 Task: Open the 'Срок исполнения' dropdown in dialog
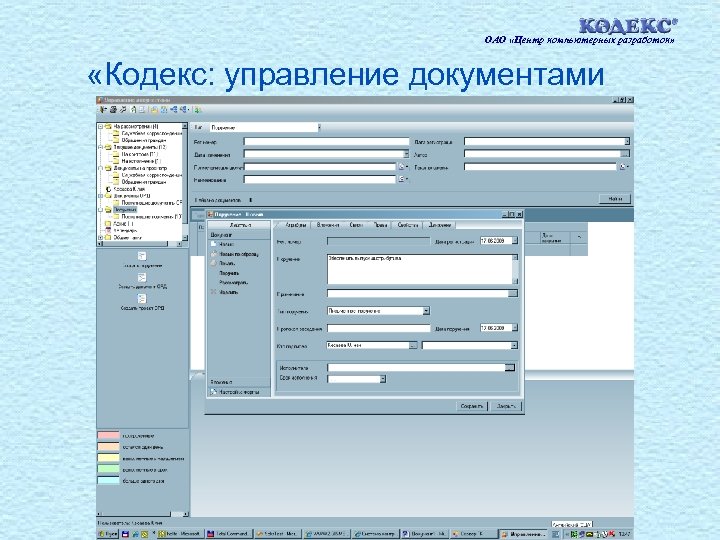click(x=382, y=379)
